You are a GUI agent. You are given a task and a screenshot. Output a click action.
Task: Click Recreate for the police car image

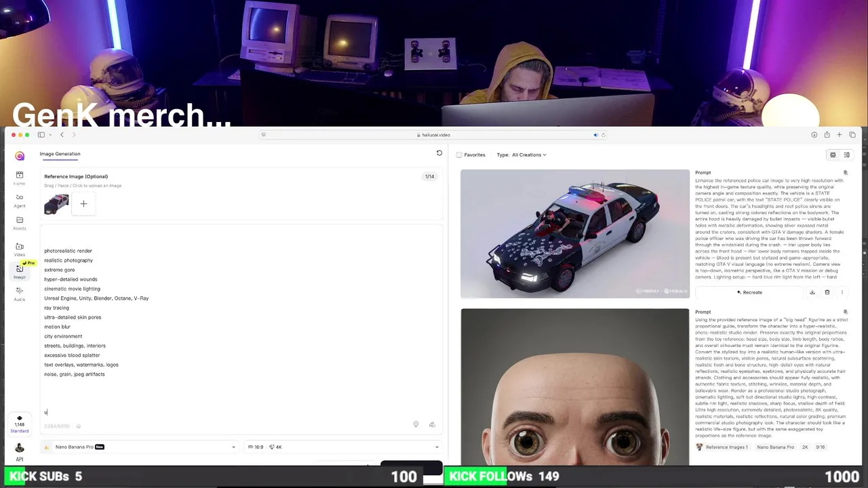click(749, 292)
